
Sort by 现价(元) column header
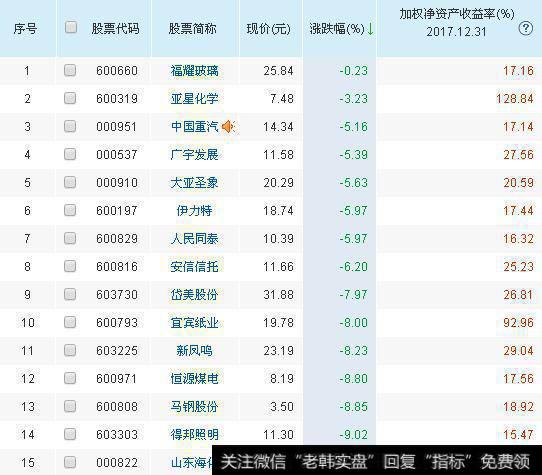click(268, 29)
